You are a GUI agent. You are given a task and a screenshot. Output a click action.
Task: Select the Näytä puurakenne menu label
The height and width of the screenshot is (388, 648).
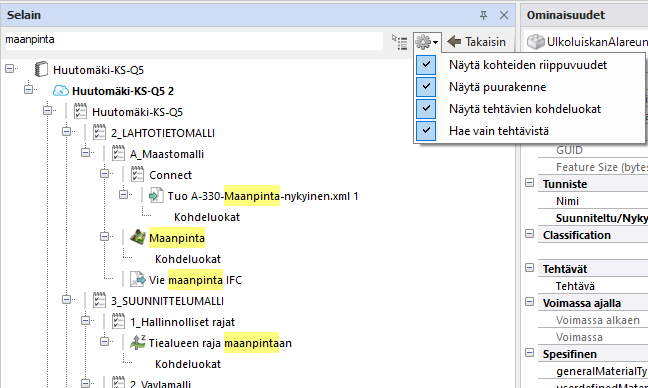[x=498, y=87]
